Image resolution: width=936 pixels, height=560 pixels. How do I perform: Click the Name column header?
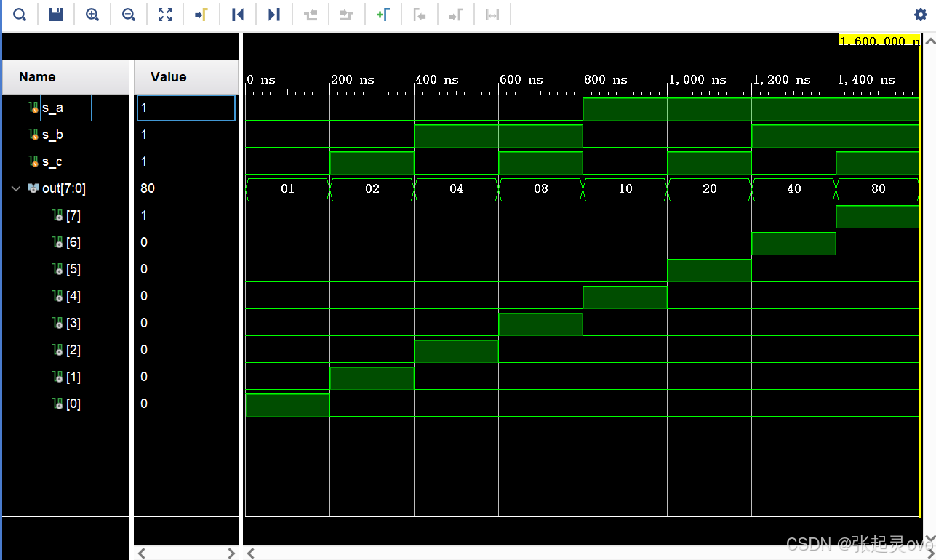(65, 77)
